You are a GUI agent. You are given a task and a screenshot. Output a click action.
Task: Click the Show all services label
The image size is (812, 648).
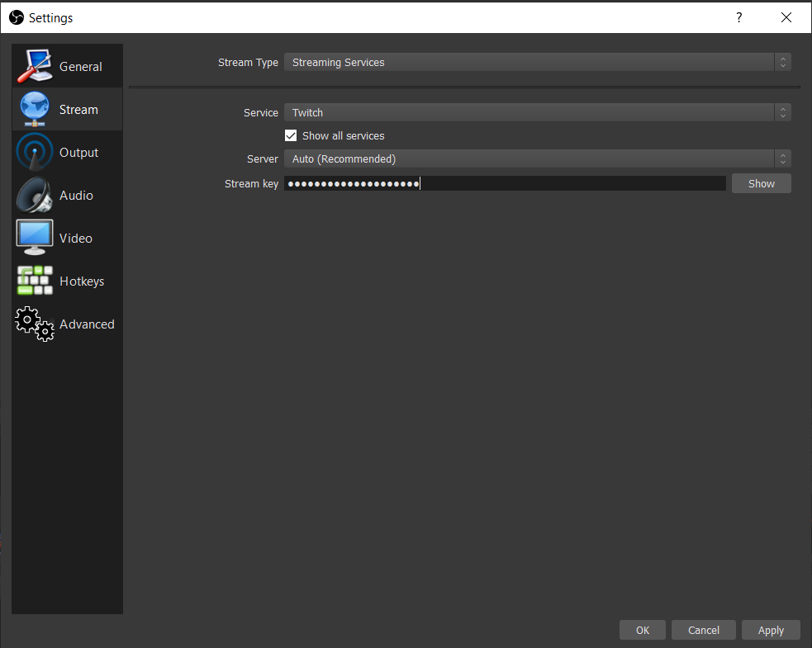[344, 135]
